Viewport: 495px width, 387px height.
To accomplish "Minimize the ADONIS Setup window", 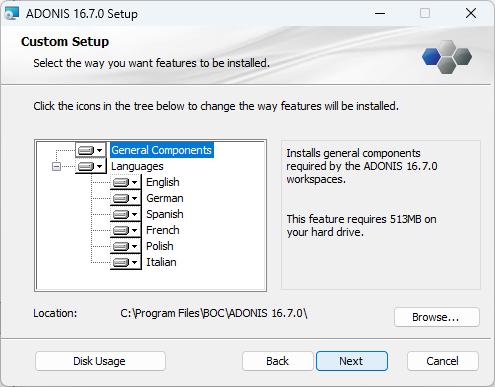I will [380, 14].
